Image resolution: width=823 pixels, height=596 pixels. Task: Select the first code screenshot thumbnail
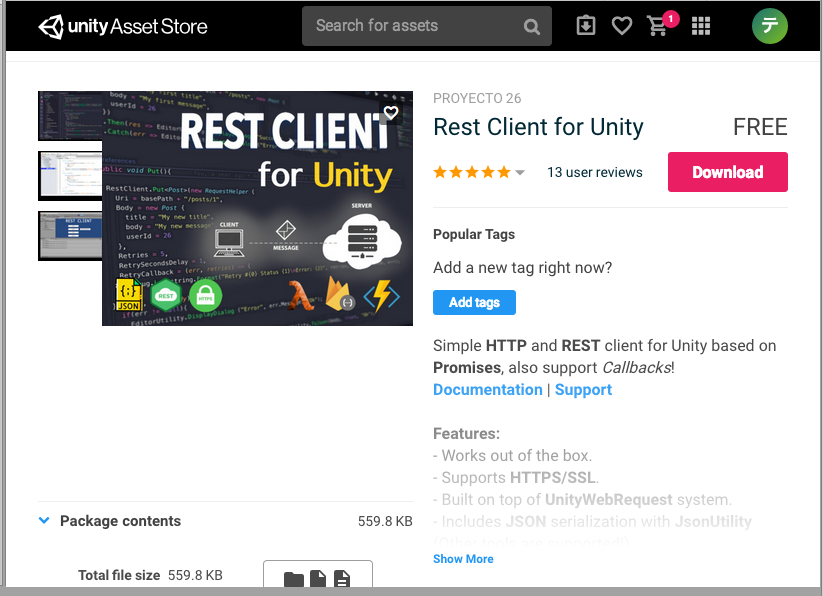point(70,116)
